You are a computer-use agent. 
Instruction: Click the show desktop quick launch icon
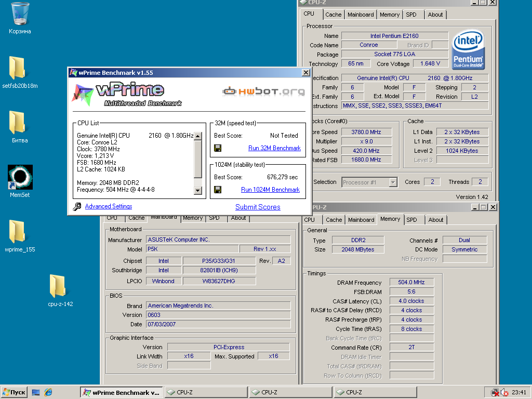pos(36,393)
